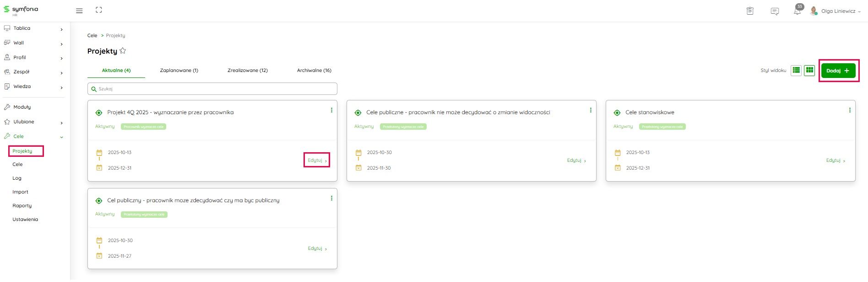
Task: Open the chat messages icon
Action: point(775,11)
